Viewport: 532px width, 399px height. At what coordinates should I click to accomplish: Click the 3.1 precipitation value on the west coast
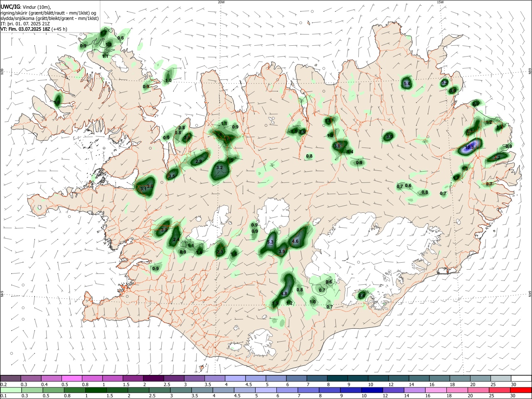143,188
